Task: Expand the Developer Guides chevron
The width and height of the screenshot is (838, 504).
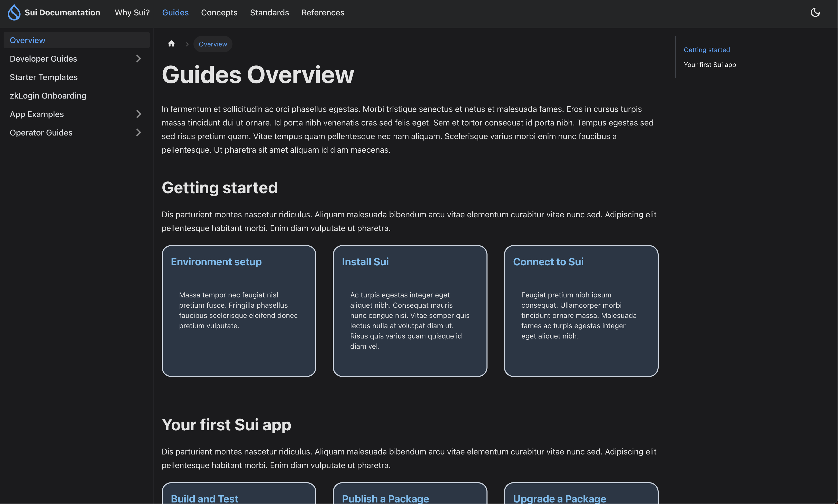Action: [139, 59]
